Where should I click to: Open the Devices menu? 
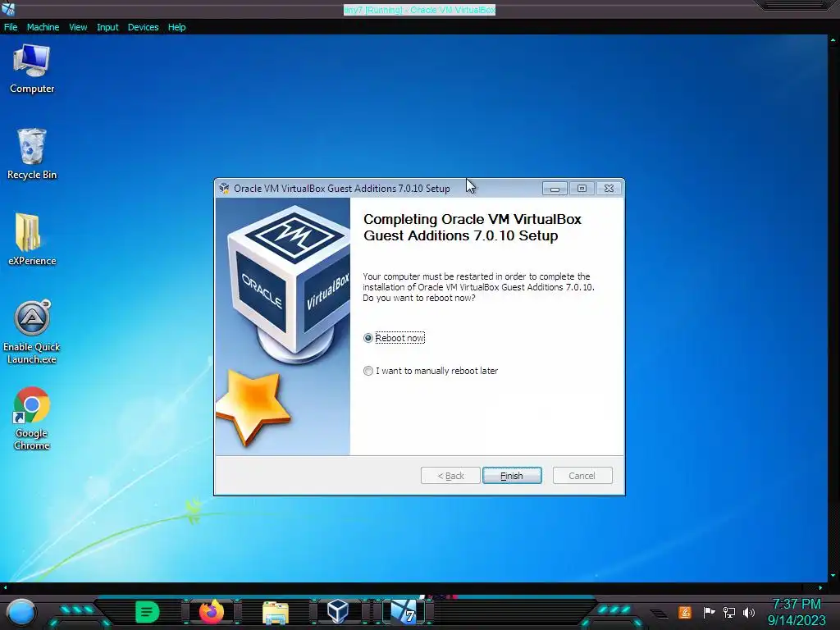(x=143, y=27)
